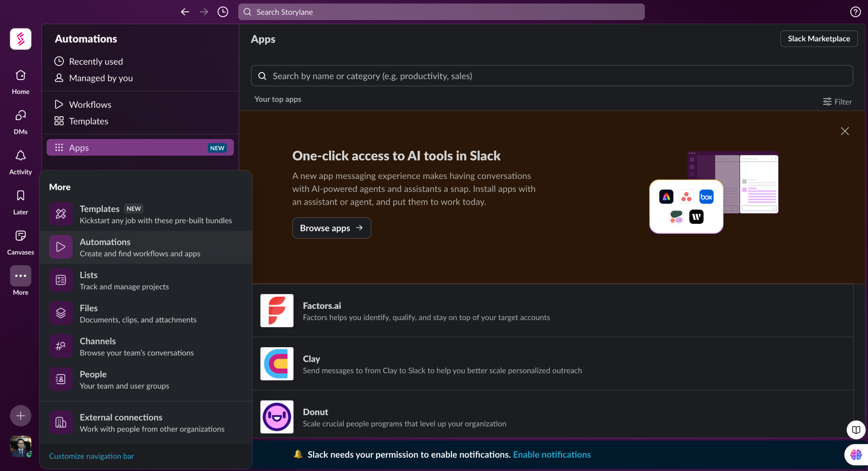868x471 pixels.
Task: Focus the Search Storylane field
Action: (441, 12)
